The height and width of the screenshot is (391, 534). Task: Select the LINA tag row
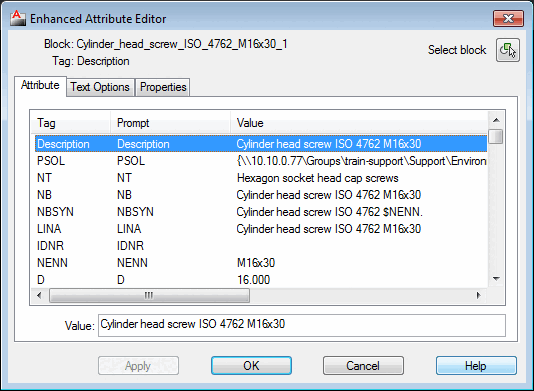click(261, 229)
